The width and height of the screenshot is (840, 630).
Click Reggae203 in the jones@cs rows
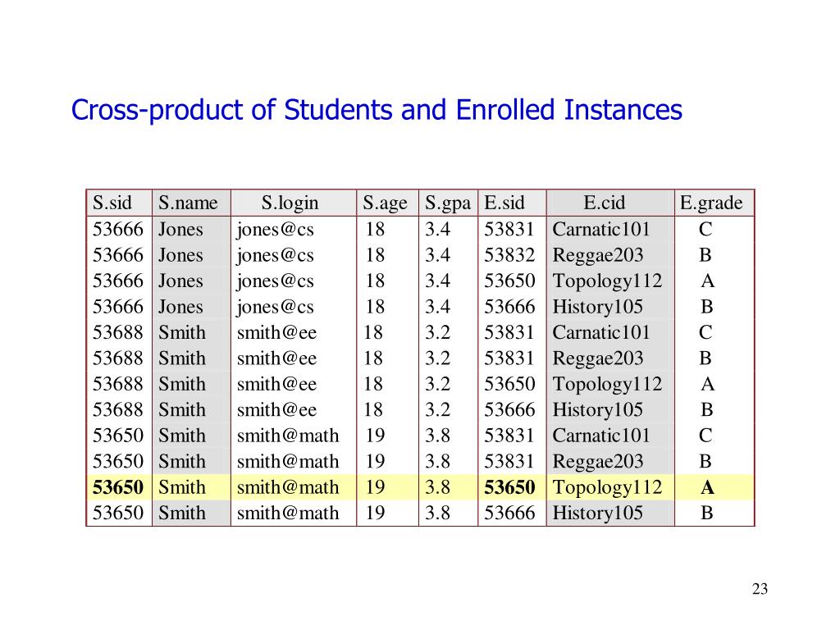pyautogui.click(x=598, y=255)
